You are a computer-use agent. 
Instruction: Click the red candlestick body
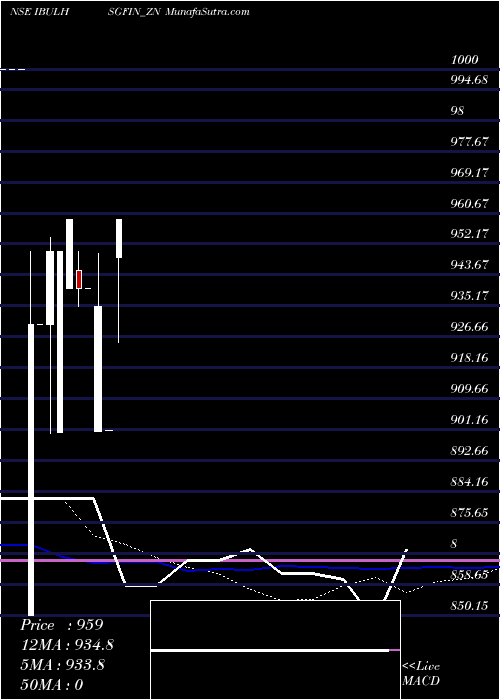pyautogui.click(x=79, y=279)
